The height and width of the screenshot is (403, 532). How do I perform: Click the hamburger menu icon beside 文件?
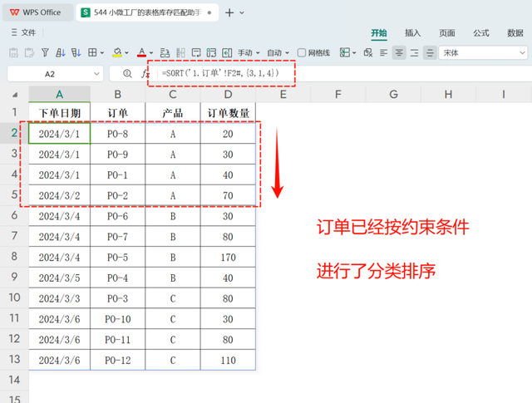(14, 32)
